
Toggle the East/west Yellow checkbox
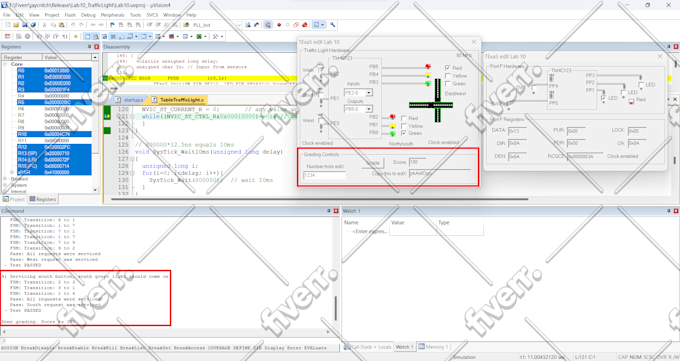[x=448, y=75]
